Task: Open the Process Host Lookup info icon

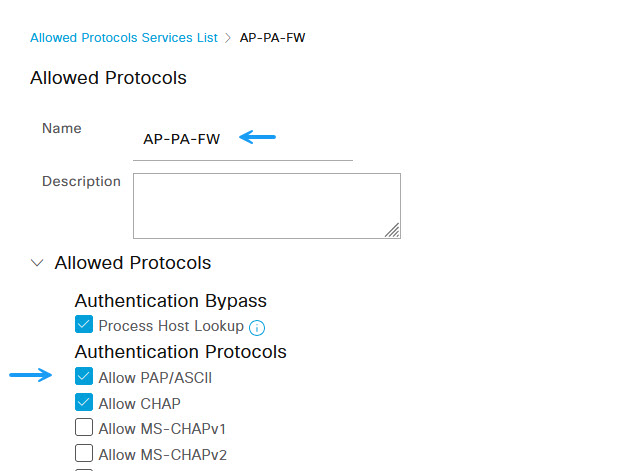Action: [257, 328]
